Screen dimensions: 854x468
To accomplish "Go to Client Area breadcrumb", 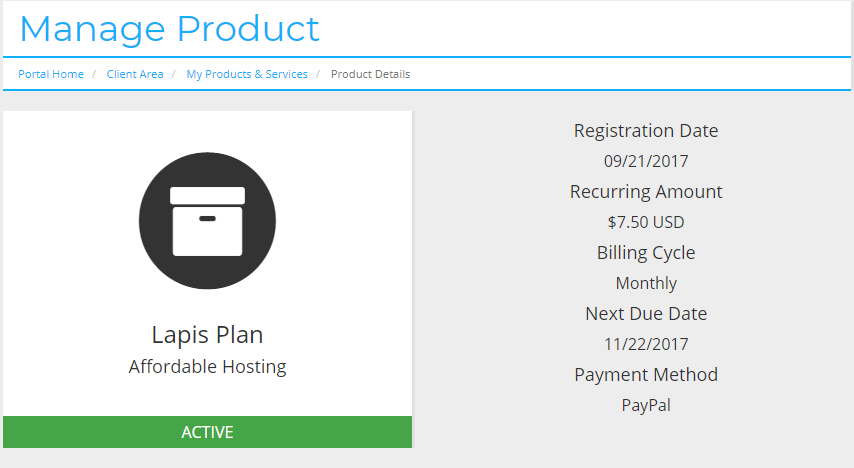I will point(135,74).
